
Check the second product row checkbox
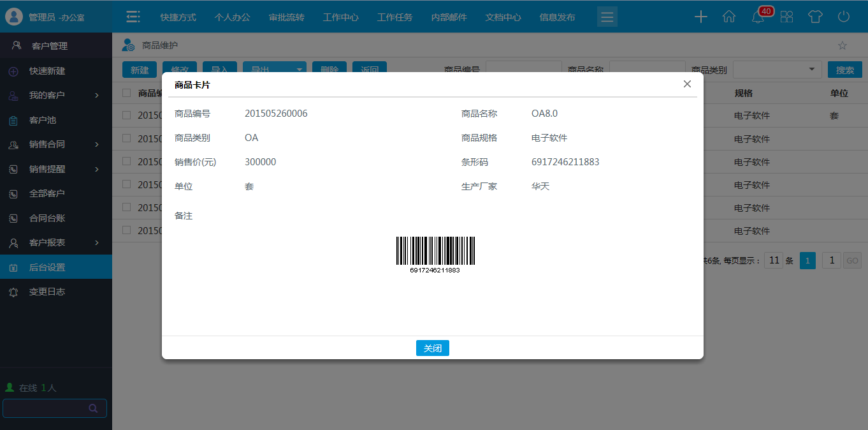pyautogui.click(x=126, y=138)
